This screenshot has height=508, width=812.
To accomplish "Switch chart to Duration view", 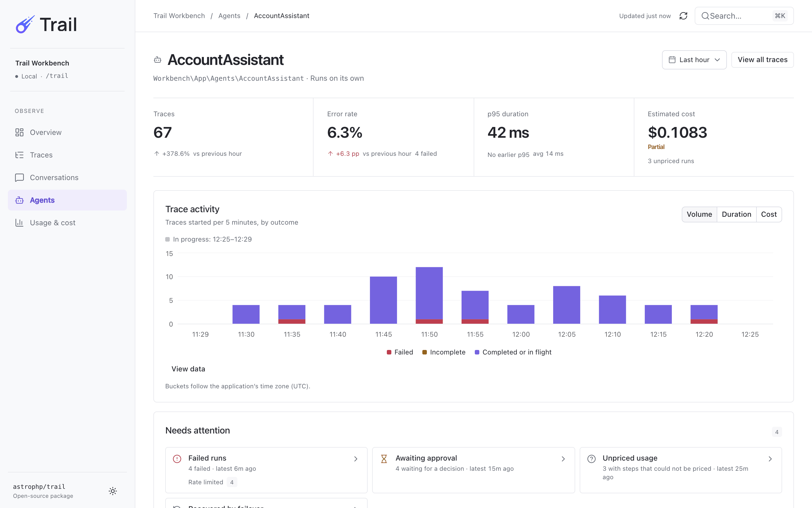I will point(736,214).
